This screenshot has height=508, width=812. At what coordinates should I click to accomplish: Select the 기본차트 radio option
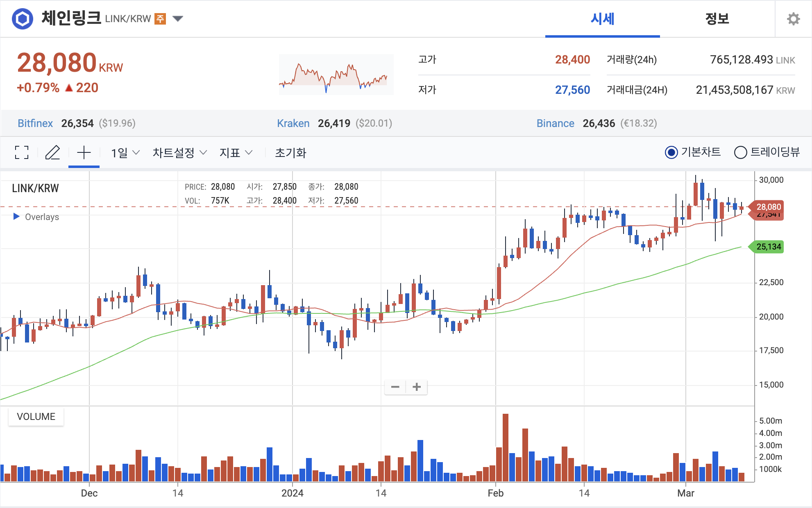tap(671, 152)
